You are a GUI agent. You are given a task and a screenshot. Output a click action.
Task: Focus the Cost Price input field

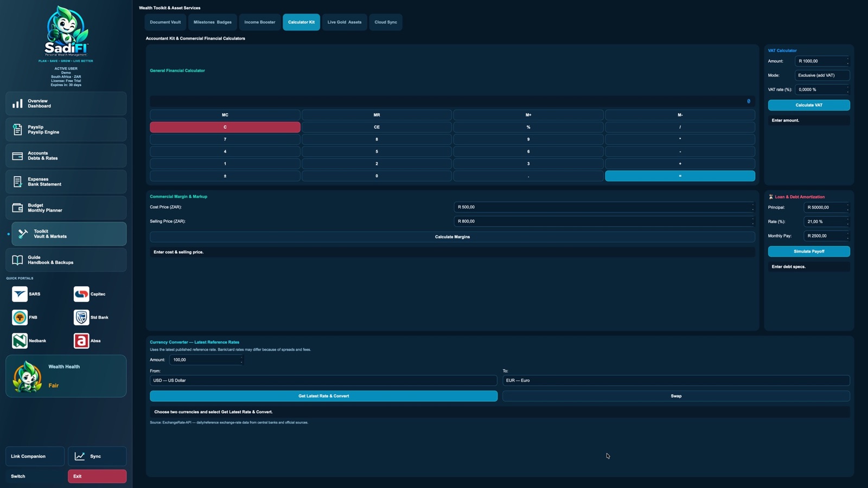[x=604, y=207]
